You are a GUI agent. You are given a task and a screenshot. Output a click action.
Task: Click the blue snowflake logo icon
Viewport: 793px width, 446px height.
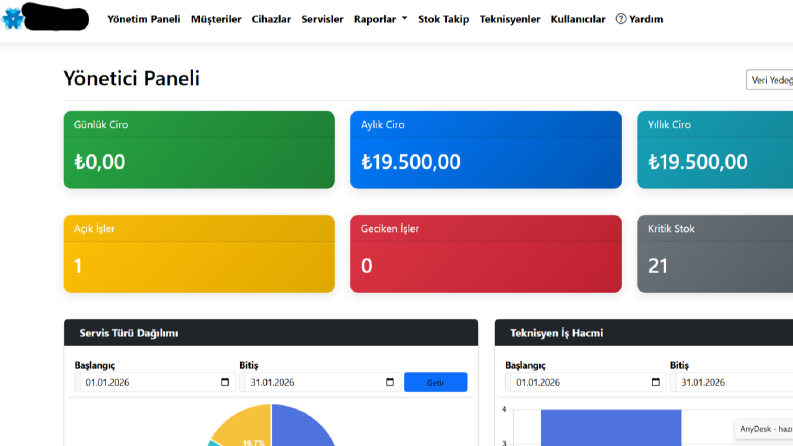pos(13,19)
